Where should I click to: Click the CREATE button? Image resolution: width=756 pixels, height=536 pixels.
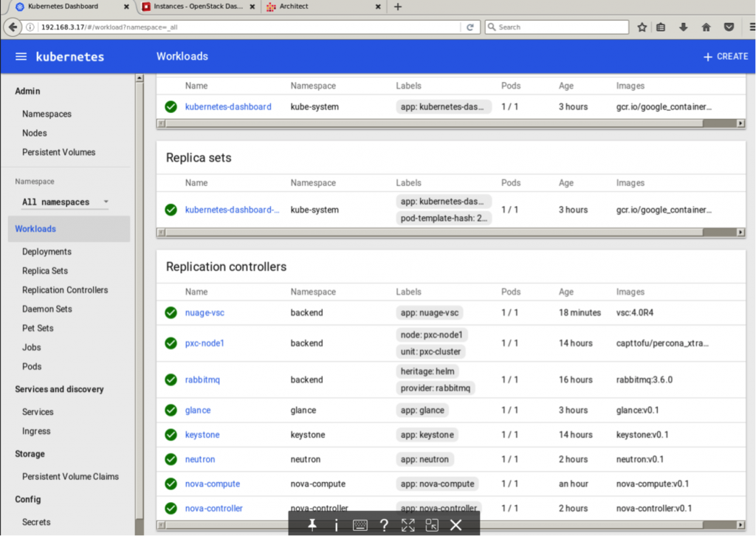tap(726, 56)
